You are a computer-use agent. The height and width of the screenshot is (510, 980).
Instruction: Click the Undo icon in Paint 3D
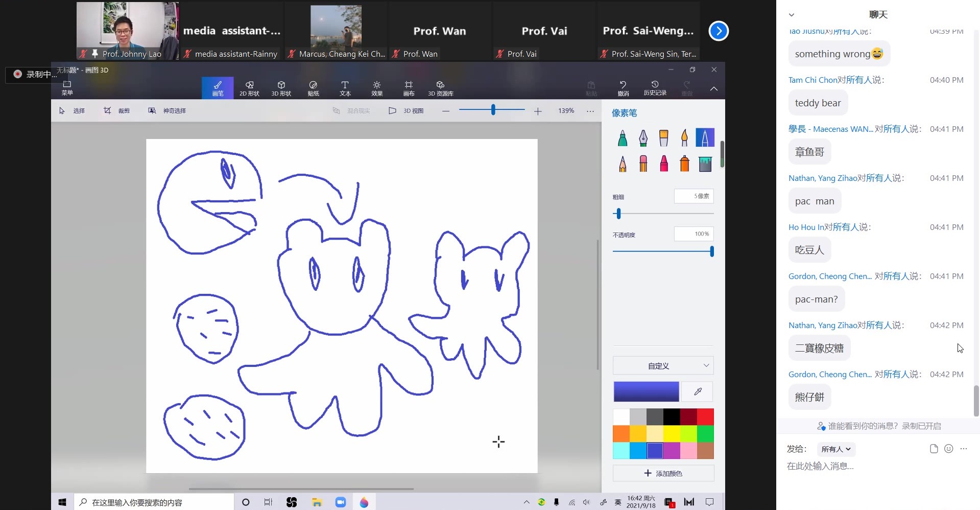[x=623, y=88]
